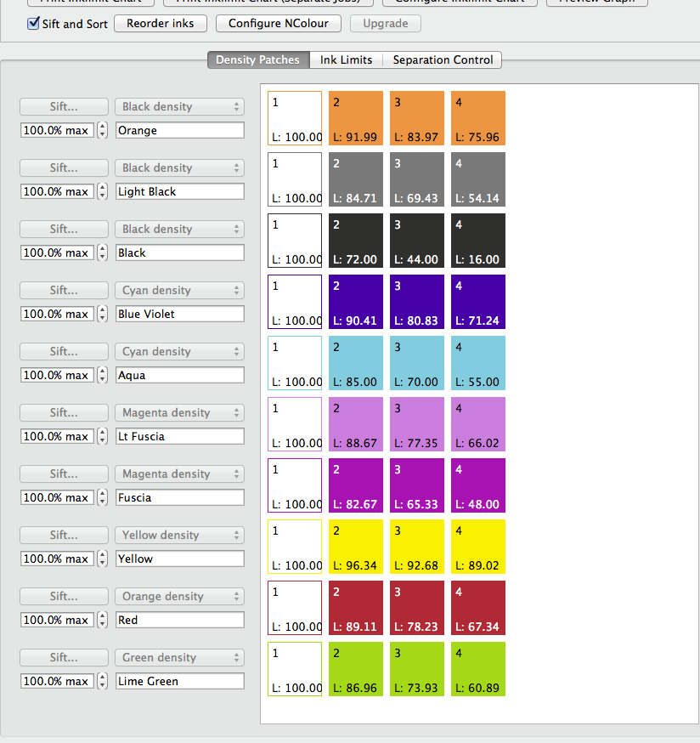Click the Aqua ink name field
The height and width of the screenshot is (743, 700).
tap(180, 375)
